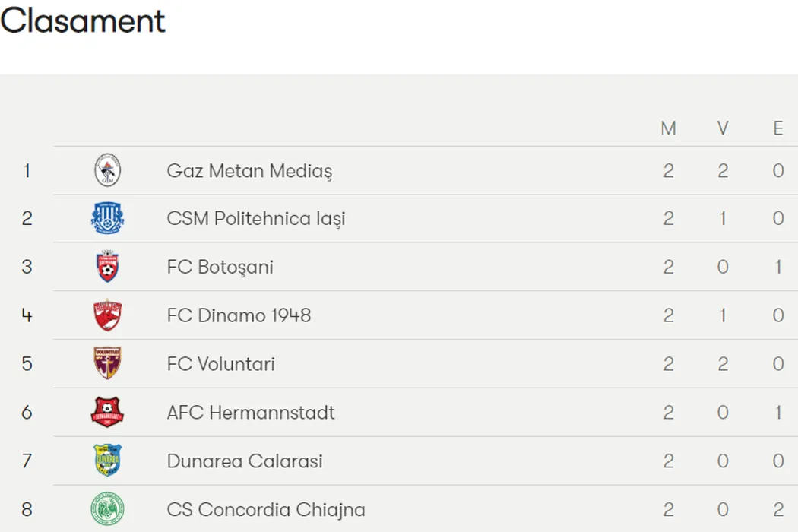
Task: Click the CS Concordia Chiajna green crest
Action: 107,509
